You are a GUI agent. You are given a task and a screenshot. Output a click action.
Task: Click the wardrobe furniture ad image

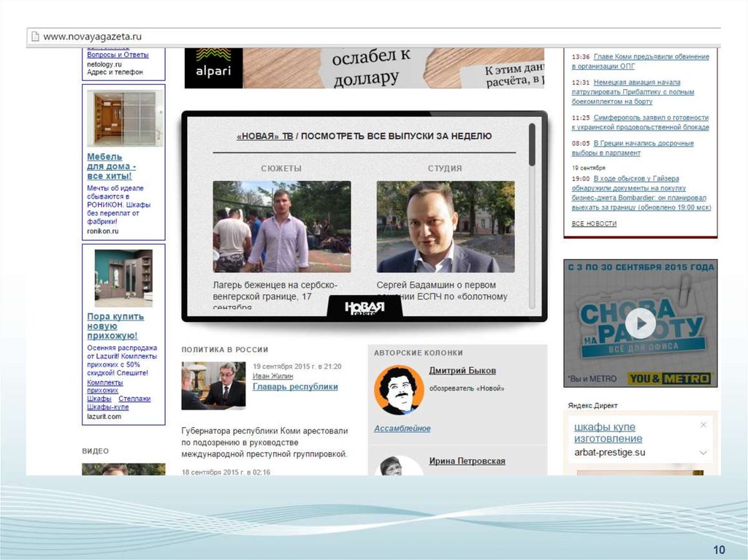pos(125,119)
